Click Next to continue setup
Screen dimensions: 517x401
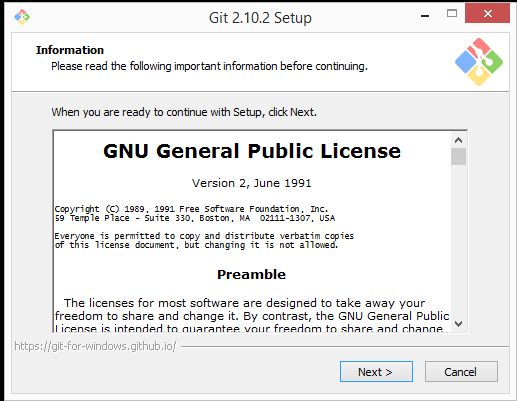click(x=376, y=371)
